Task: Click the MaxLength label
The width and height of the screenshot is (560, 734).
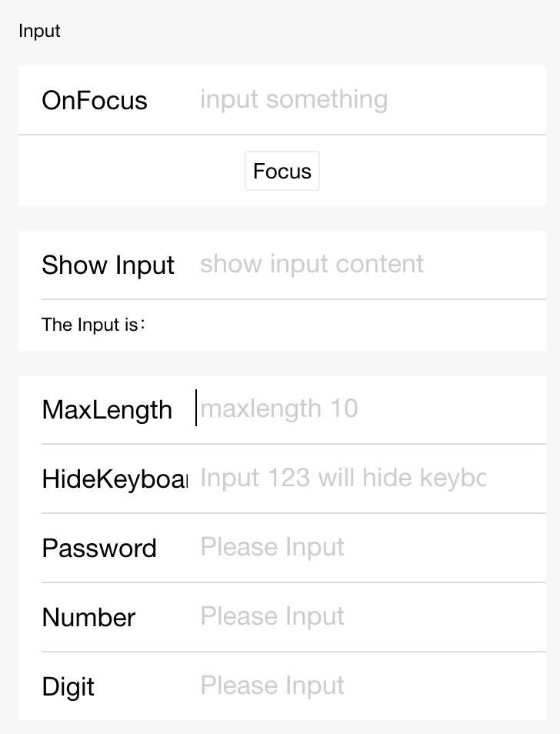Action: 107,409
